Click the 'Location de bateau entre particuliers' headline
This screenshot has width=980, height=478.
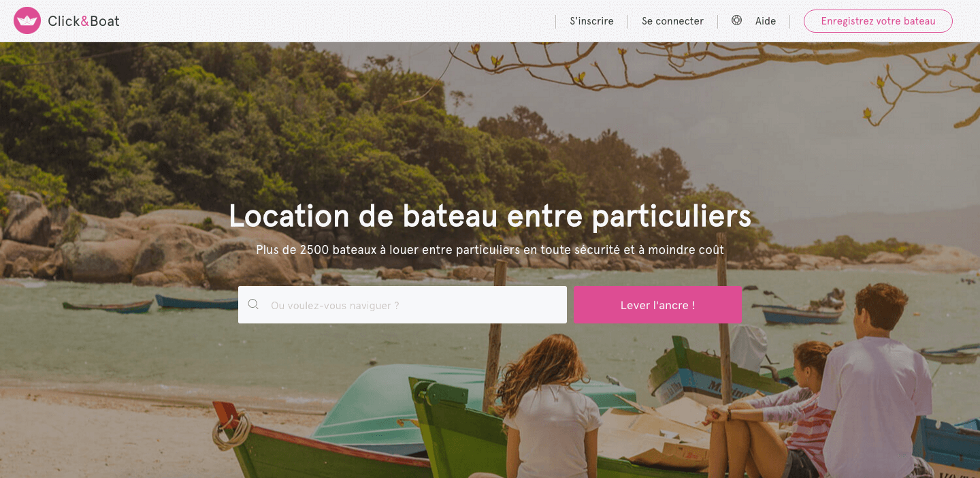coord(490,216)
